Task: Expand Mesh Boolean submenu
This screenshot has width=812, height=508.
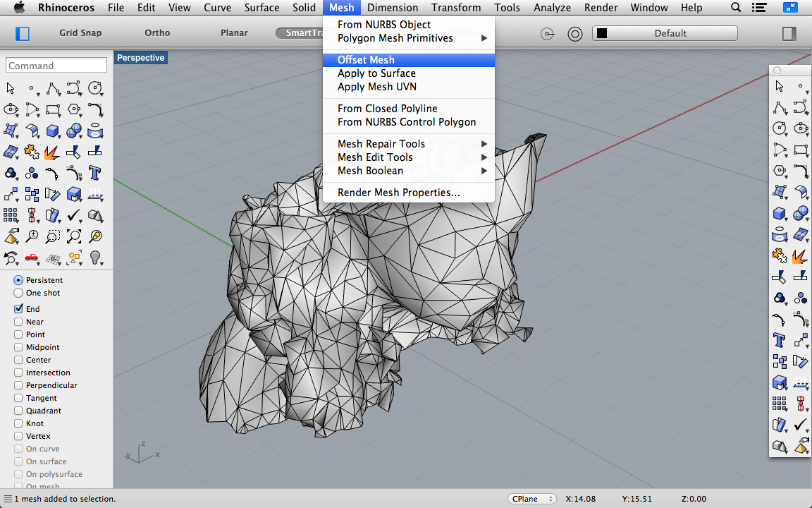Action: click(x=409, y=171)
